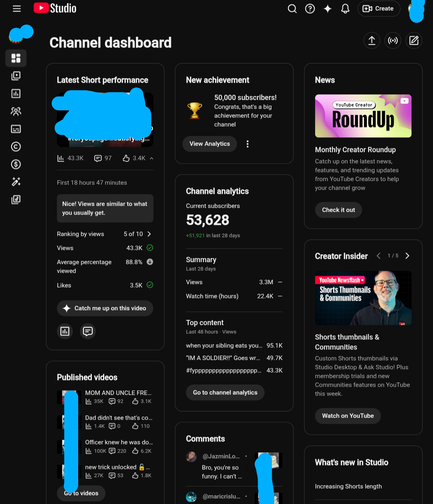Click the 53,628 subscribers count
Image resolution: width=433 pixels, height=504 pixels.
tap(208, 220)
